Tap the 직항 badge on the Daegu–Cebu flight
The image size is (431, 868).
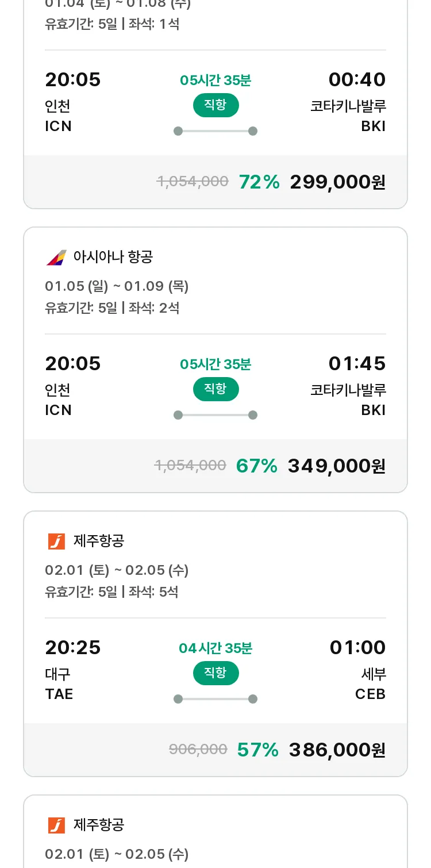[215, 673]
